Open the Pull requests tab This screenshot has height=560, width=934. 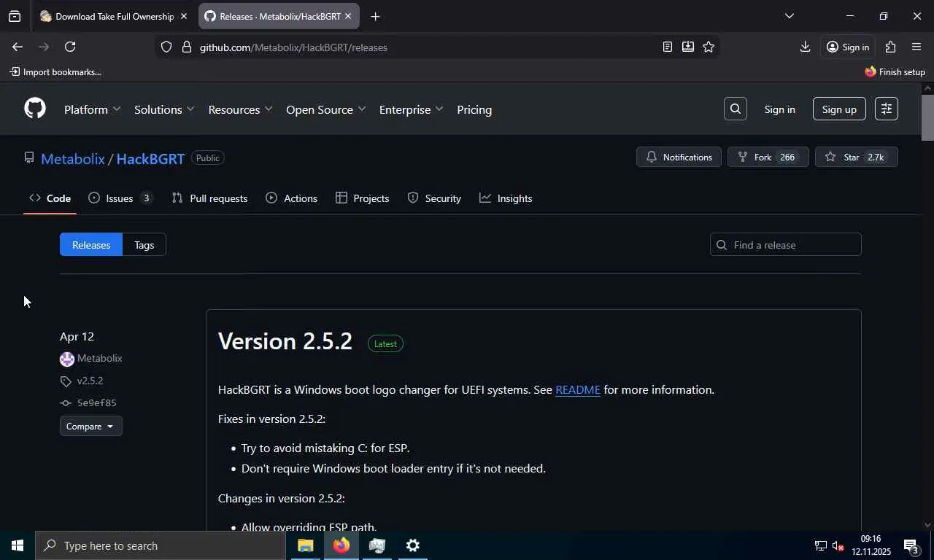209,198
